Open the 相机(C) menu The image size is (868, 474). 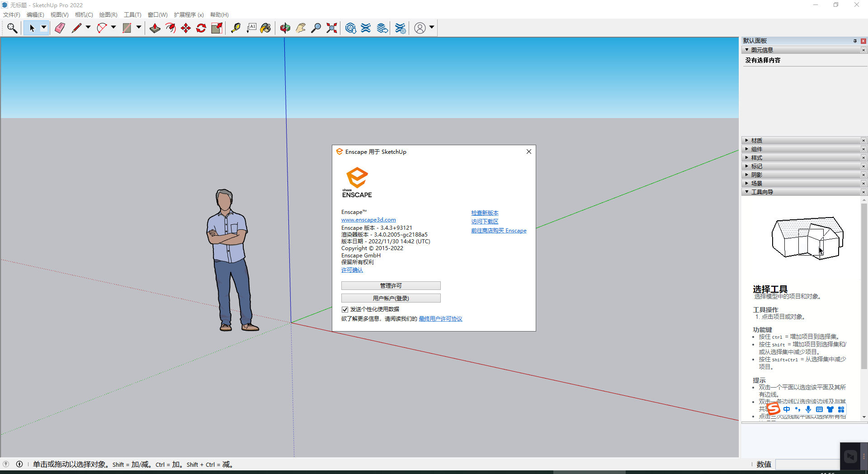pos(84,15)
